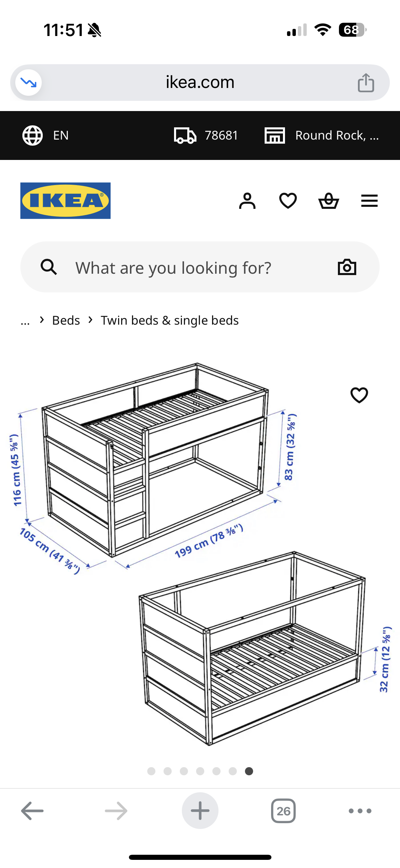Expand the collapsed breadcrumb ellipsis

click(25, 320)
